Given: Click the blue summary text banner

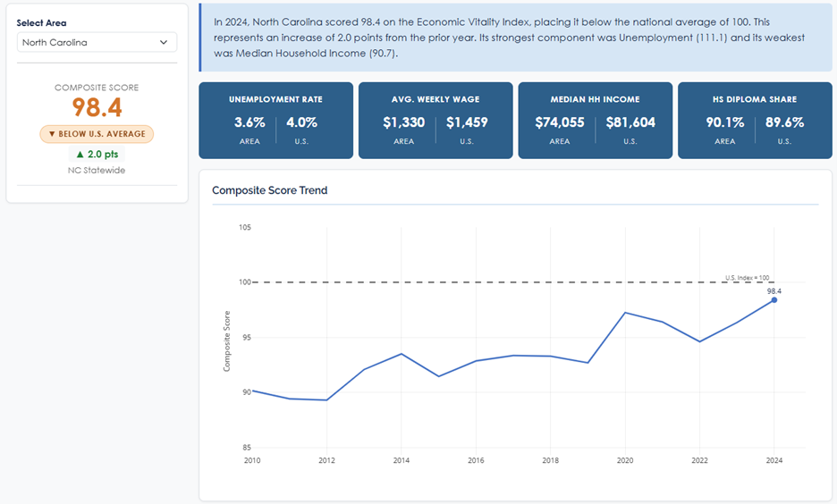Looking at the screenshot, I should (514, 38).
